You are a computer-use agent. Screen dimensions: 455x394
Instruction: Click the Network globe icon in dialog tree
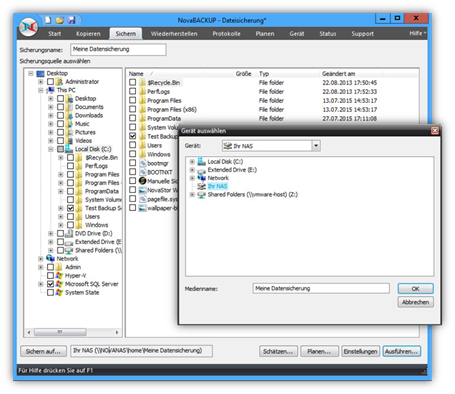(x=201, y=178)
